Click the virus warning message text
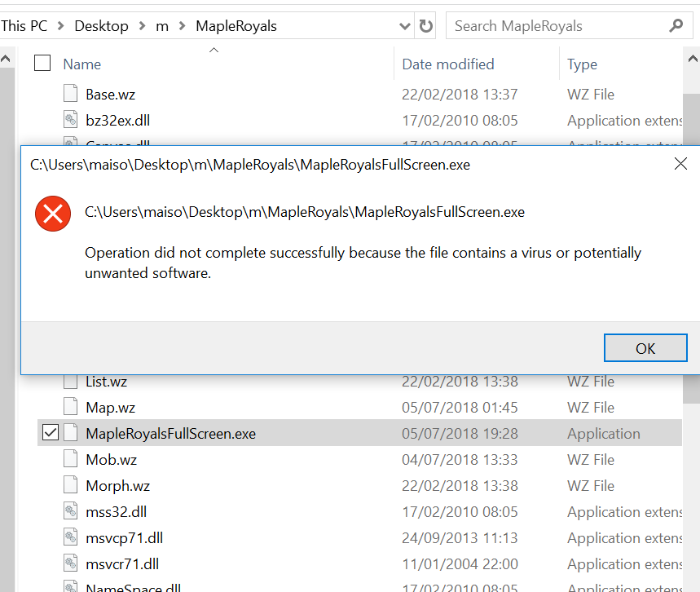700x592 pixels. point(363,263)
